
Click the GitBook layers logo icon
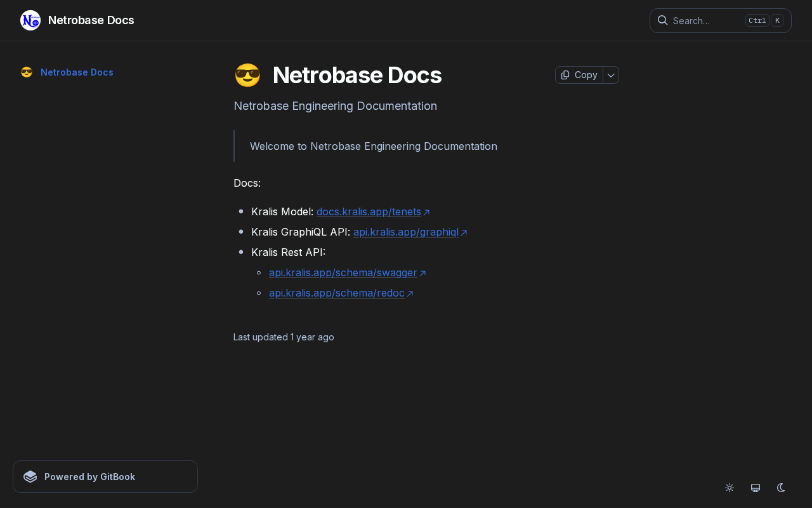pos(30,476)
